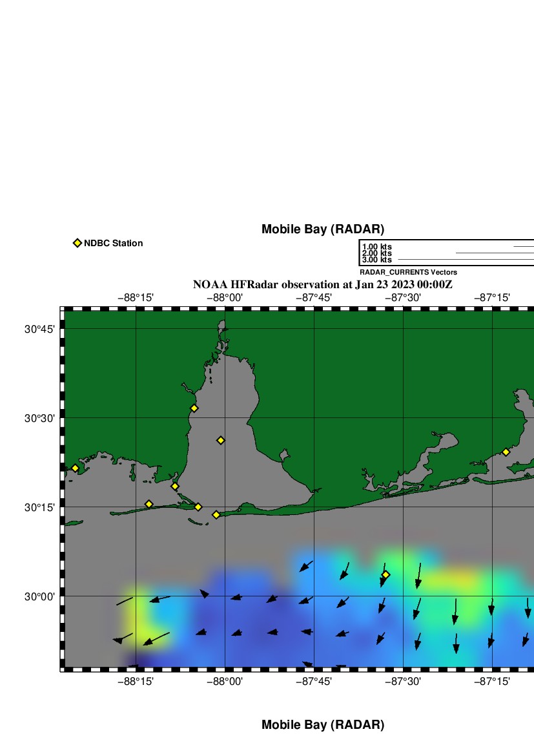Click the bottom Mobile Bay (RADAR) caption
This screenshot has width=534, height=756.
tap(322, 725)
